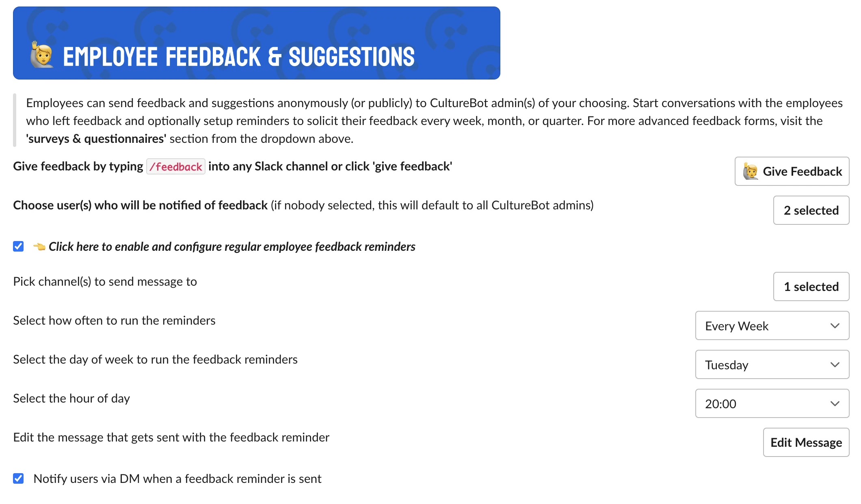Click the Edit Message button icon
The height and width of the screenshot is (504, 861).
coord(806,443)
